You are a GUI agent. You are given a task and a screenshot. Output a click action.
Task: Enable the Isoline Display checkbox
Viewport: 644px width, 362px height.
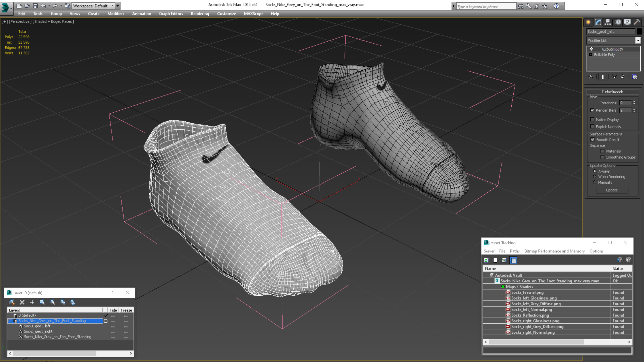[592, 120]
